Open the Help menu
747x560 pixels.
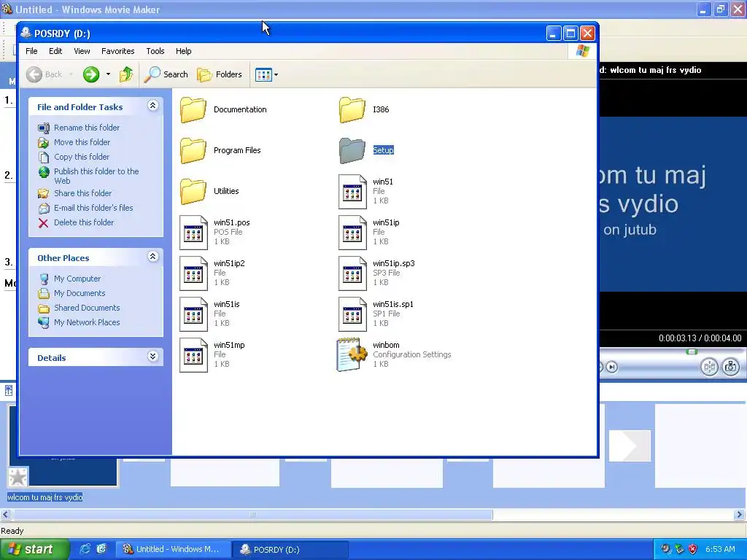pyautogui.click(x=183, y=51)
